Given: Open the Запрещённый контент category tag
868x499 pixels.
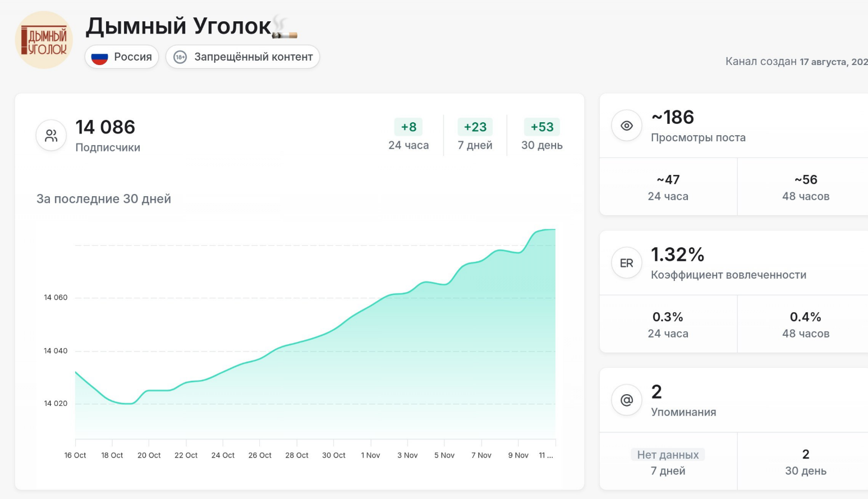Looking at the screenshot, I should point(242,57).
